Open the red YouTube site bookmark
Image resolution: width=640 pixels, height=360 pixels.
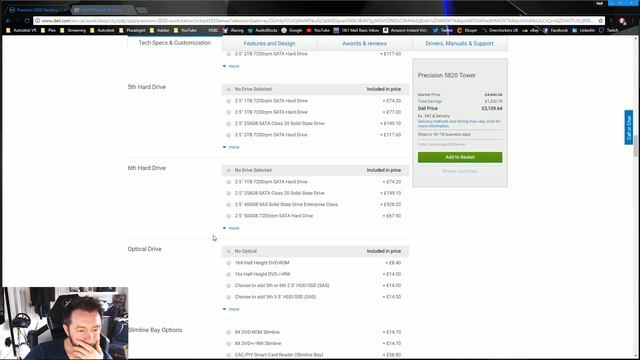pyautogui.click(x=318, y=30)
